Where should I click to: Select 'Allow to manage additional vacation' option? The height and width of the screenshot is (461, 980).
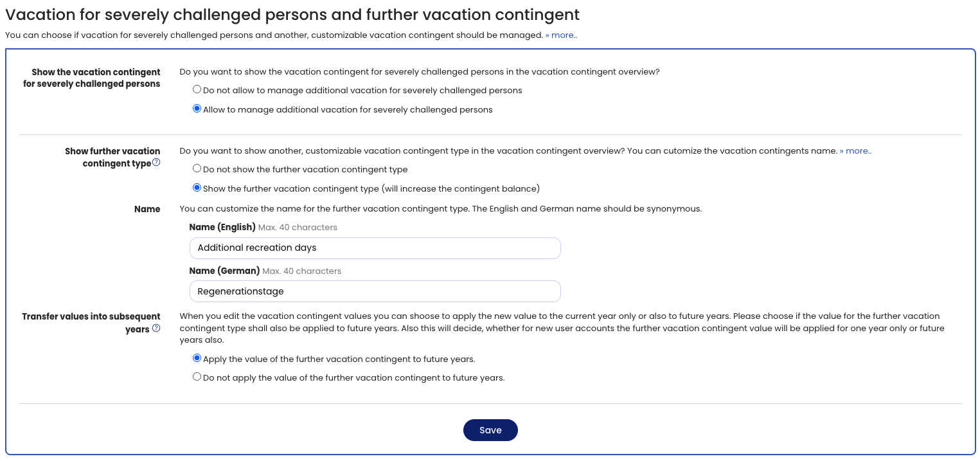point(197,109)
